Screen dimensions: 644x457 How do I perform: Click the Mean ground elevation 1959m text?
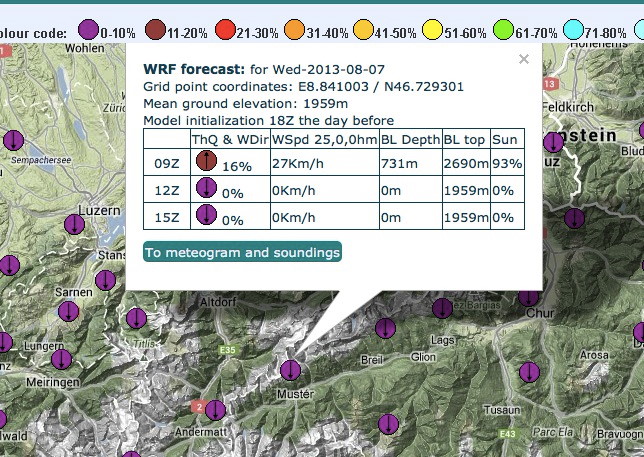246,103
